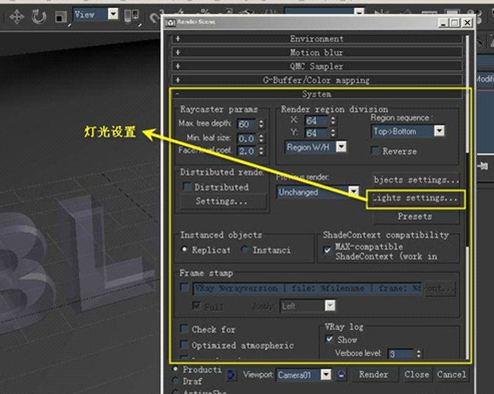
Task: Open Lights settings button
Action: [x=415, y=198]
